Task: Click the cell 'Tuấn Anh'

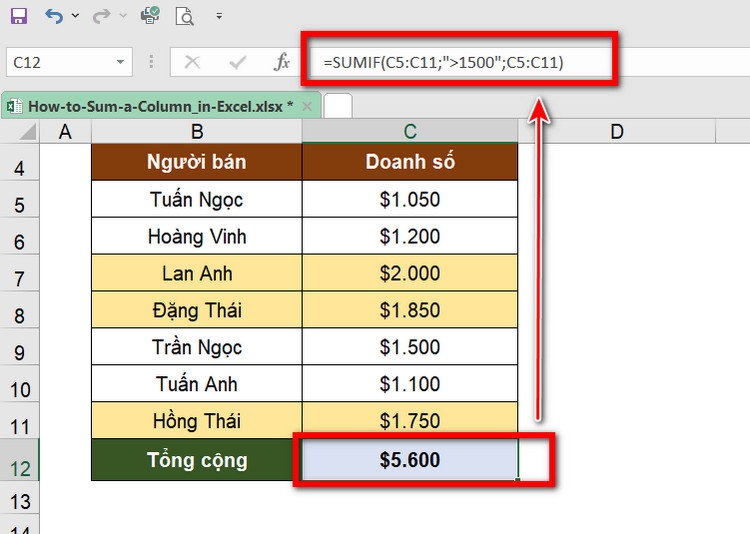Action: [x=197, y=384]
